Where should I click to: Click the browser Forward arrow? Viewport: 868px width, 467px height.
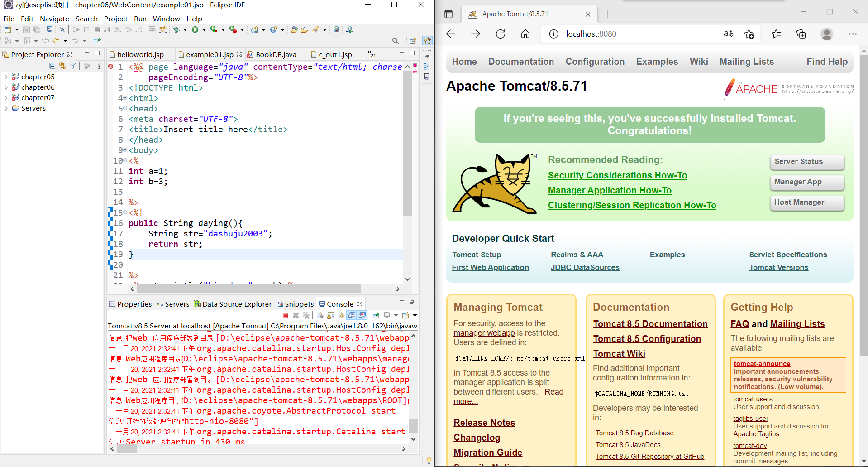click(x=476, y=34)
